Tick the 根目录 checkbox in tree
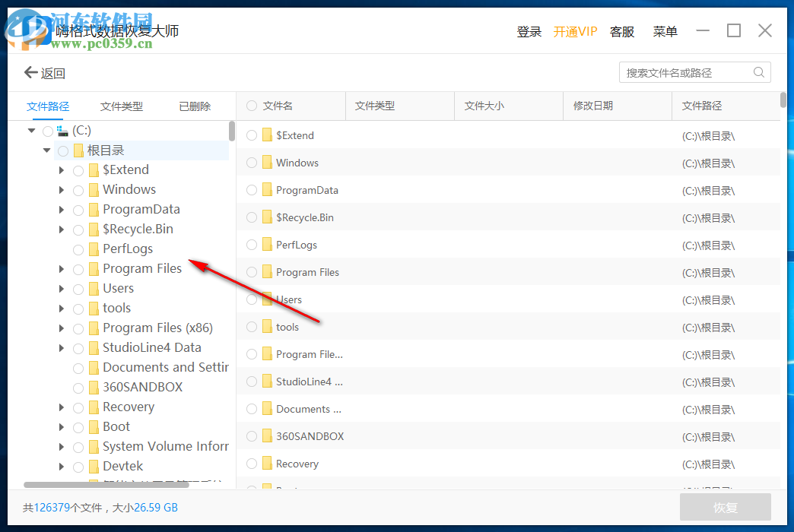 (x=63, y=150)
